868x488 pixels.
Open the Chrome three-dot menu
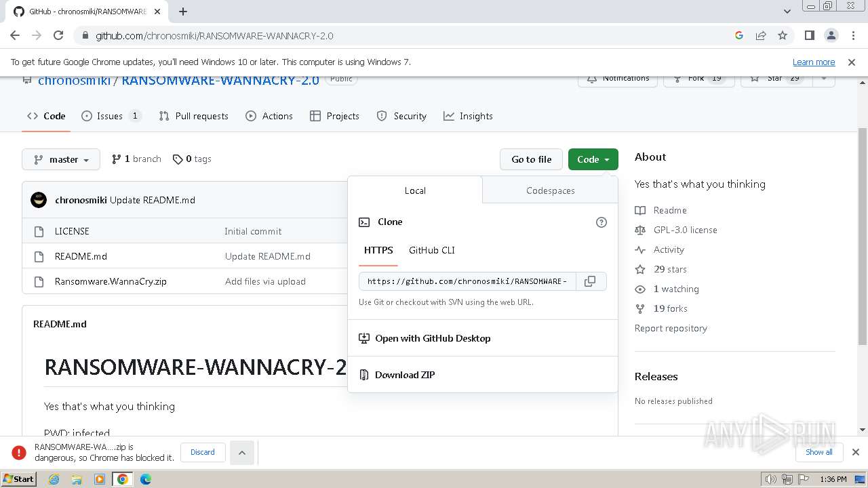point(852,35)
